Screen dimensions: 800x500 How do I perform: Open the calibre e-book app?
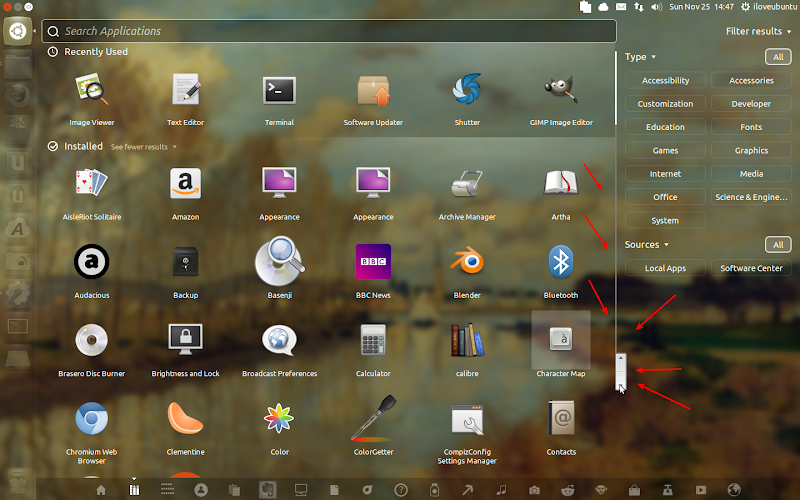point(467,341)
